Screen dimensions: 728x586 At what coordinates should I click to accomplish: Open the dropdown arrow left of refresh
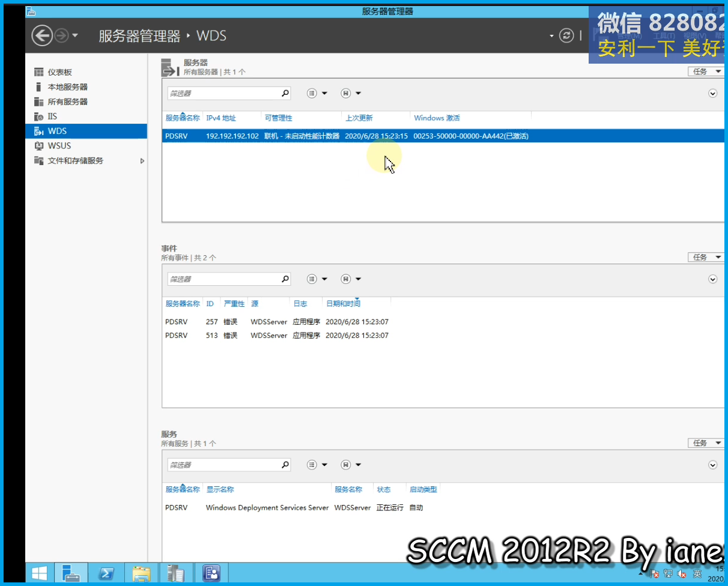coord(551,36)
